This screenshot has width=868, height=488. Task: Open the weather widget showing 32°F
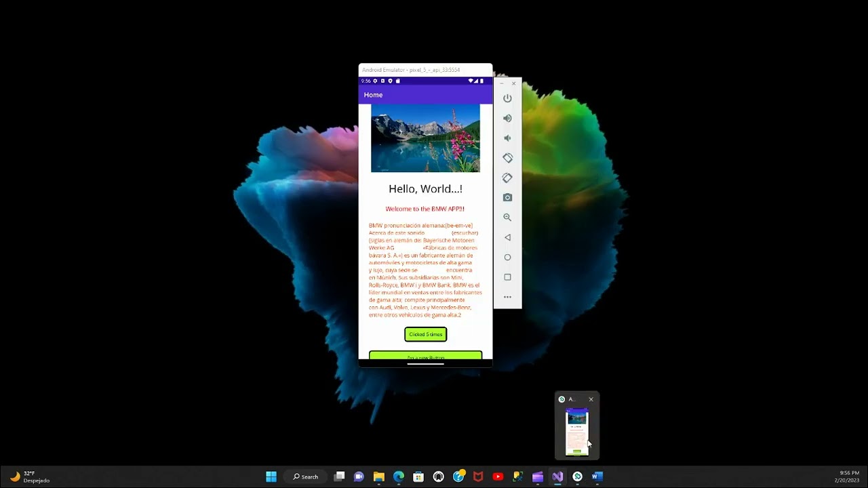click(30, 476)
